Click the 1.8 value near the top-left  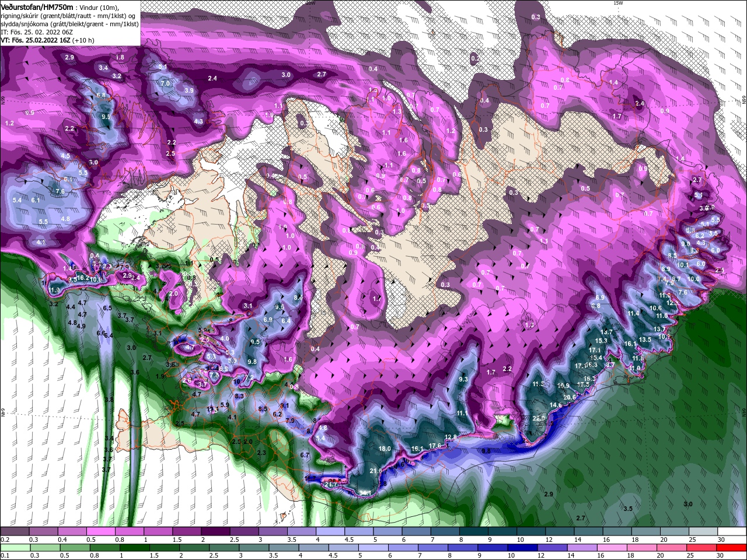pos(120,57)
